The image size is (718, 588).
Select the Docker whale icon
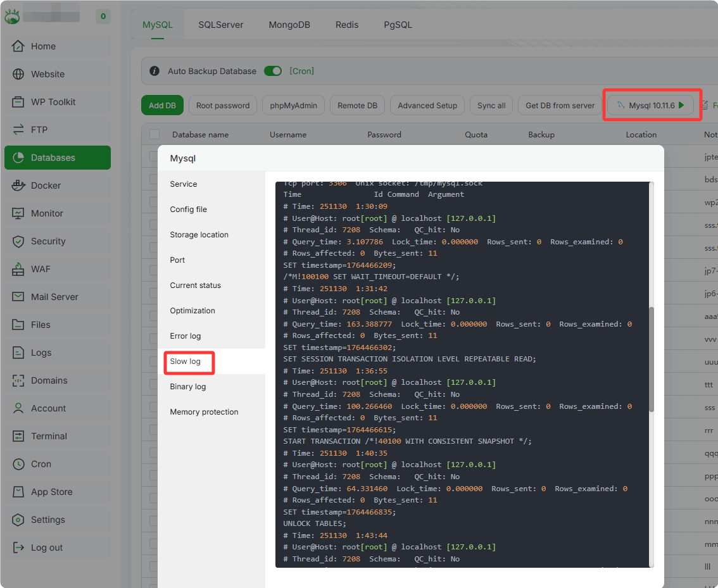(18, 185)
